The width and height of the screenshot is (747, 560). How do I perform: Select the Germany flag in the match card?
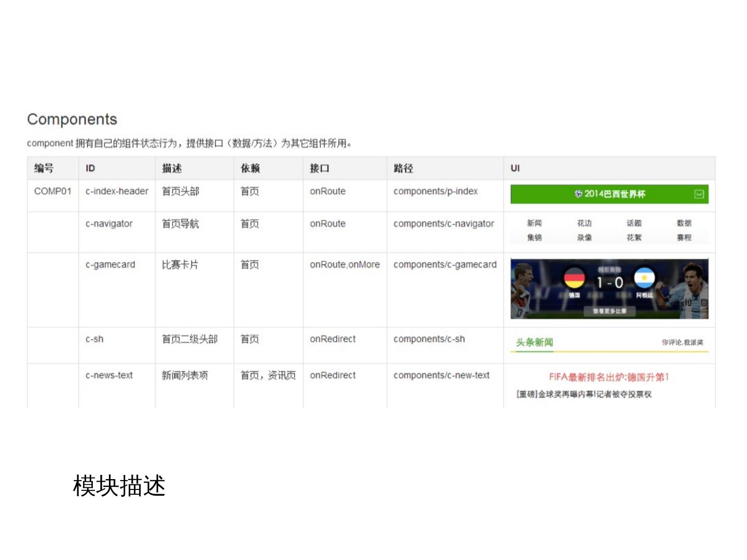[574, 278]
